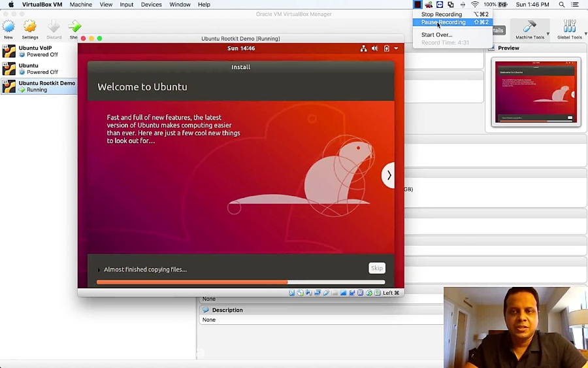Viewport: 588px width, 368px height.
Task: Select Ubuntu Rootkit Demo running machine
Action: coord(39,86)
